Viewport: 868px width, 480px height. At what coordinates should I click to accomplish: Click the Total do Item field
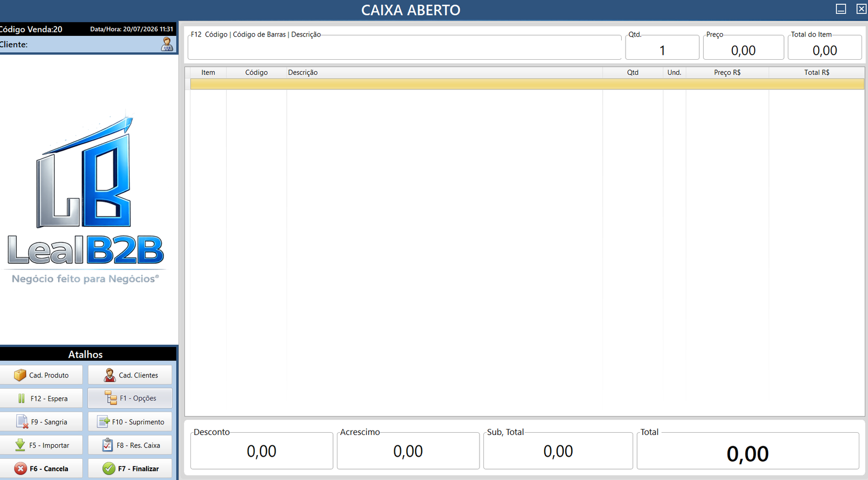tap(825, 49)
